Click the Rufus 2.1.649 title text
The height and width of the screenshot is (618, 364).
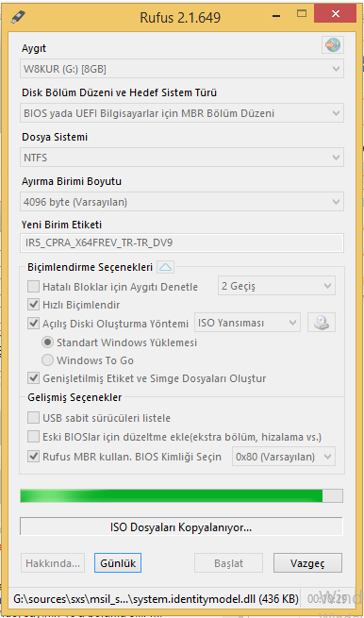(180, 18)
